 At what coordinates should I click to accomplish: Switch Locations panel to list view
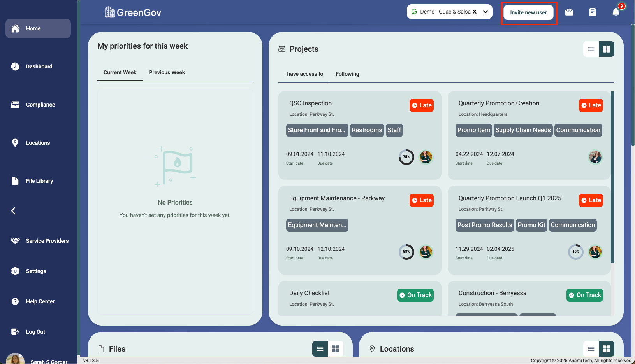[x=591, y=349]
